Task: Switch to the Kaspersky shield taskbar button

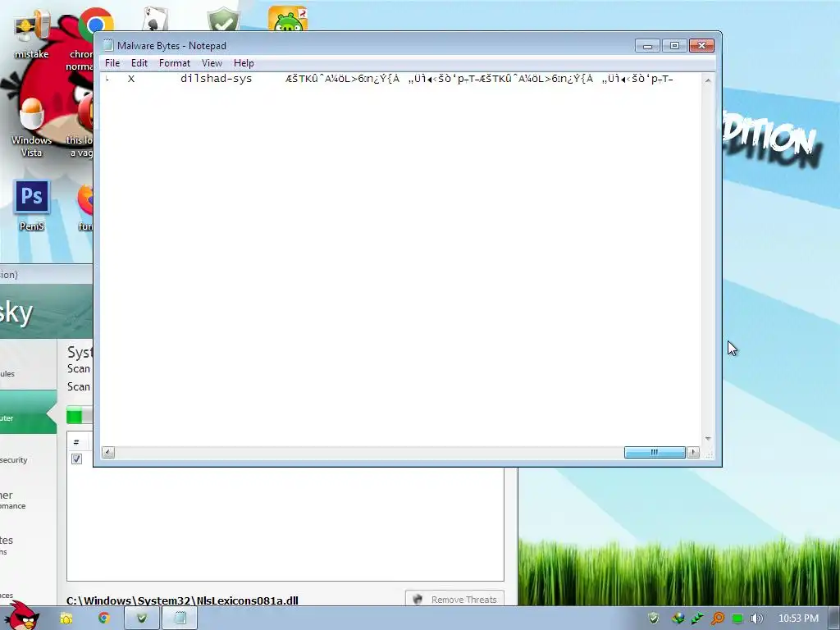Action: coord(142,619)
